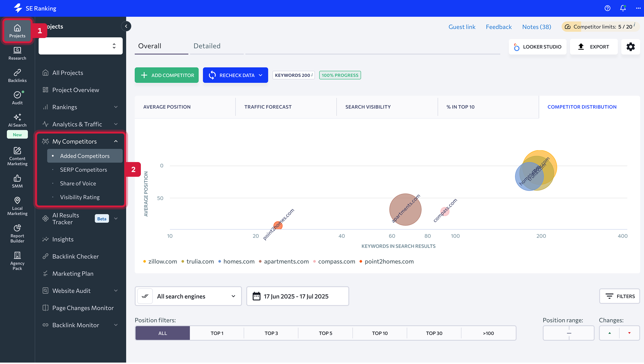Open the Filters button
This screenshot has height=364, width=644.
(620, 296)
